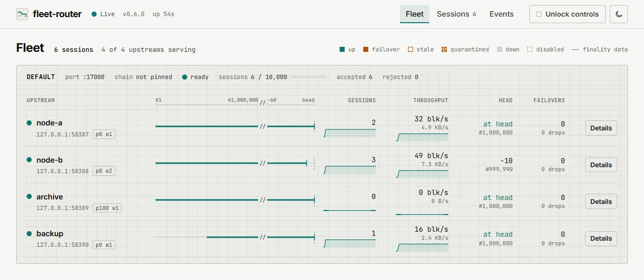Click the 'rejected 0' counter
644x280 pixels.
click(400, 77)
